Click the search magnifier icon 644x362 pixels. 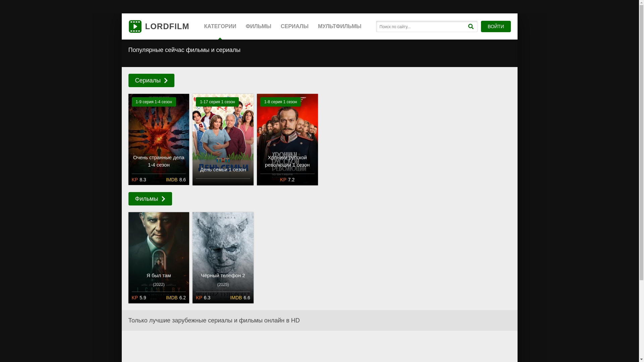click(x=471, y=26)
